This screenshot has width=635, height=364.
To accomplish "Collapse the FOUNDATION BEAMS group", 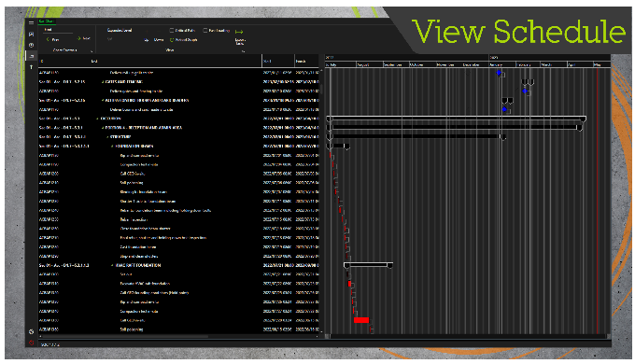I will point(113,147).
